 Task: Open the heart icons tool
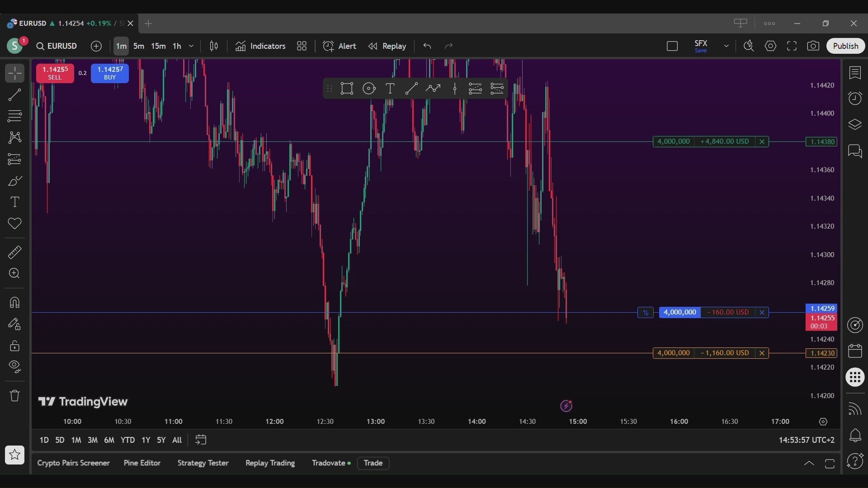tap(14, 223)
